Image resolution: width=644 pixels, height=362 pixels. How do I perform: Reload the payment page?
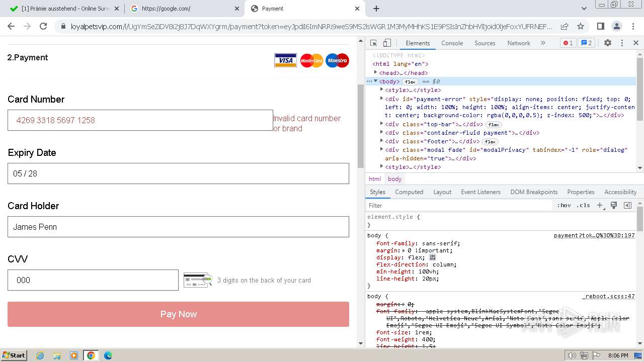43,26
